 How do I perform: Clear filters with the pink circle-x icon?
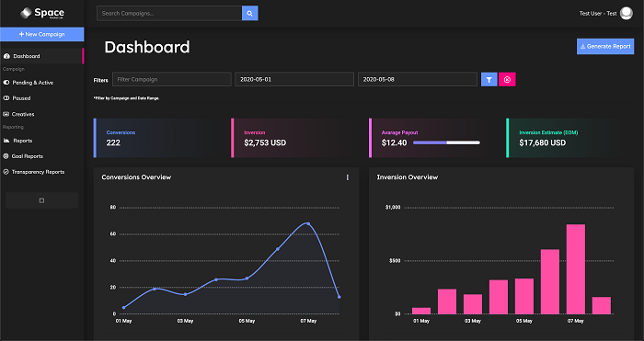point(507,79)
